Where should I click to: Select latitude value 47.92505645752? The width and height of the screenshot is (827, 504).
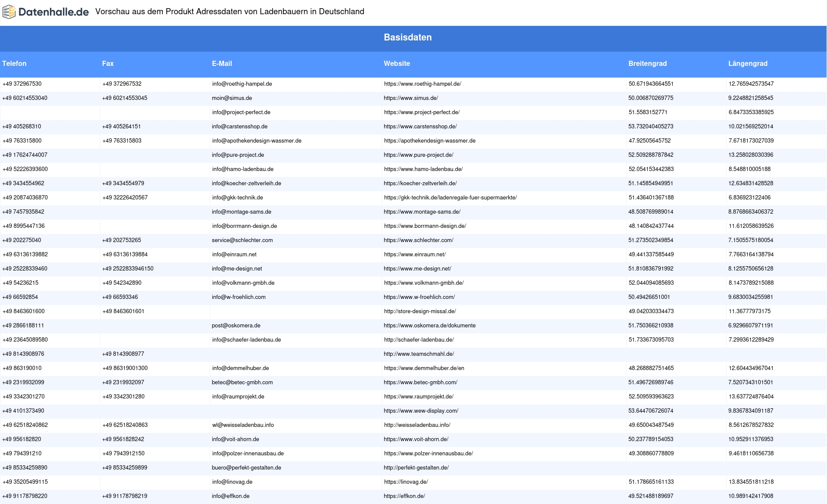pyautogui.click(x=650, y=141)
